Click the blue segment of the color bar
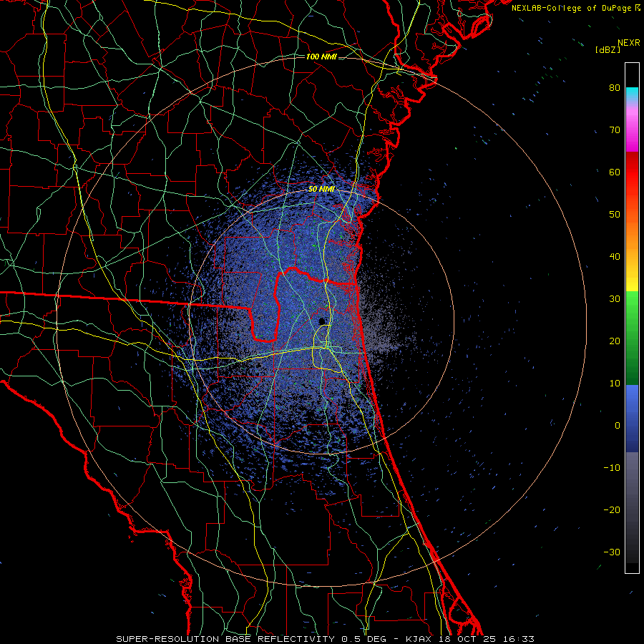The width and height of the screenshot is (644, 644). (632, 419)
